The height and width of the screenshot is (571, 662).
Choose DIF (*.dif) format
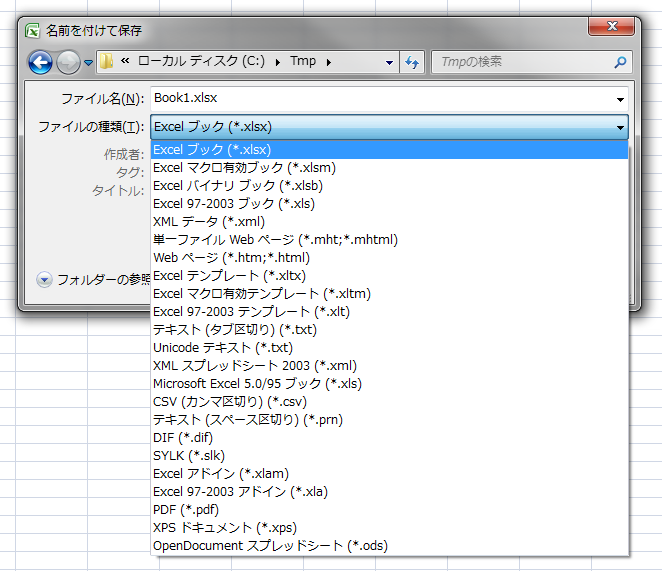pyautogui.click(x=389, y=438)
